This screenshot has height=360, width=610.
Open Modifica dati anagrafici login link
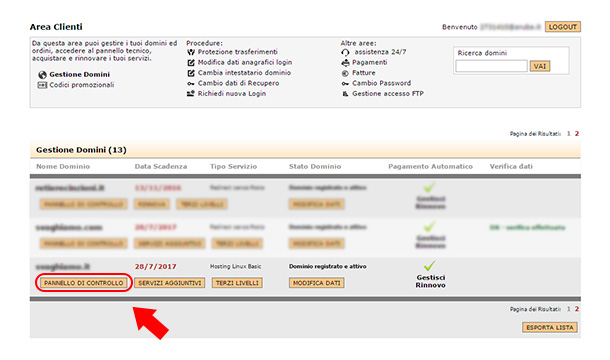click(x=245, y=63)
